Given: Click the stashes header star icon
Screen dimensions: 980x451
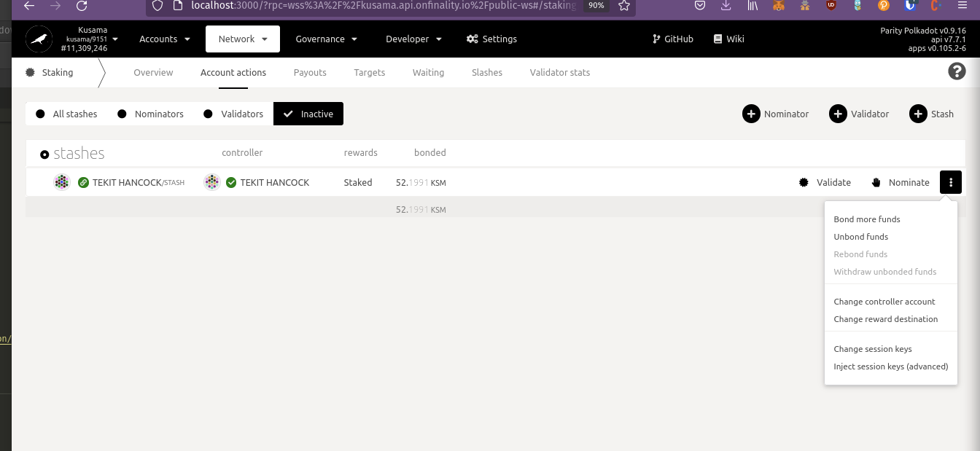Looking at the screenshot, I should coord(44,154).
